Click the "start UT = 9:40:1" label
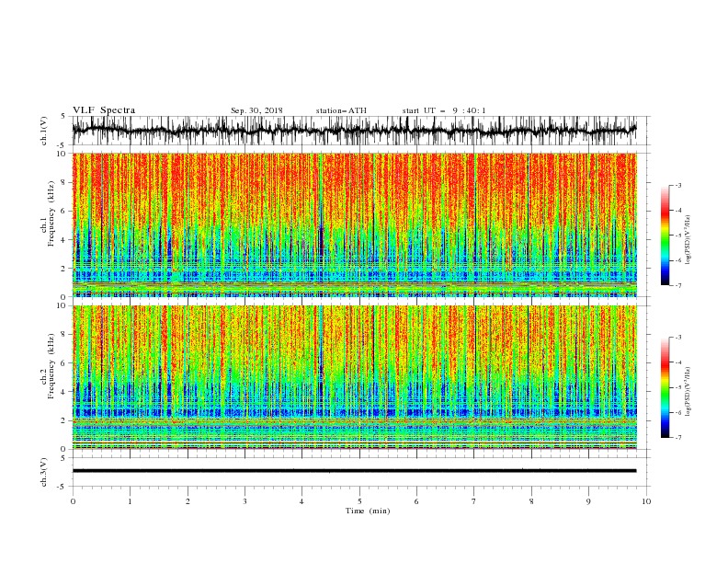 pos(444,110)
